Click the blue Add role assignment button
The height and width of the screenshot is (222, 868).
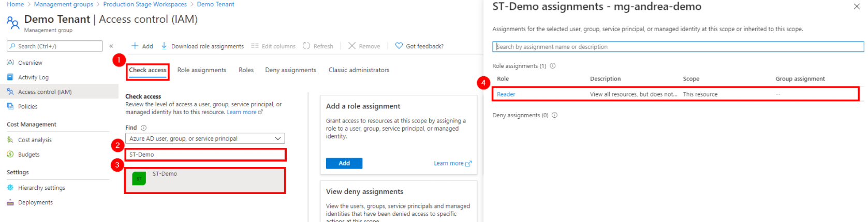(x=344, y=163)
